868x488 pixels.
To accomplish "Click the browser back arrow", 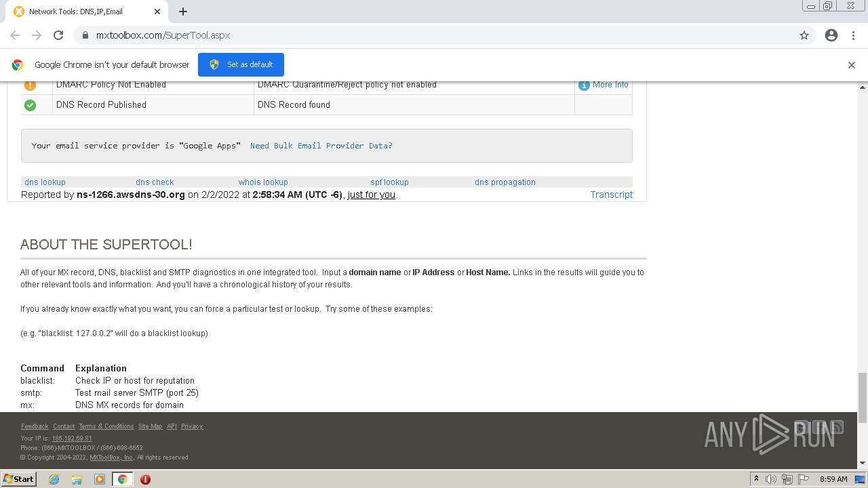I will coord(15,35).
